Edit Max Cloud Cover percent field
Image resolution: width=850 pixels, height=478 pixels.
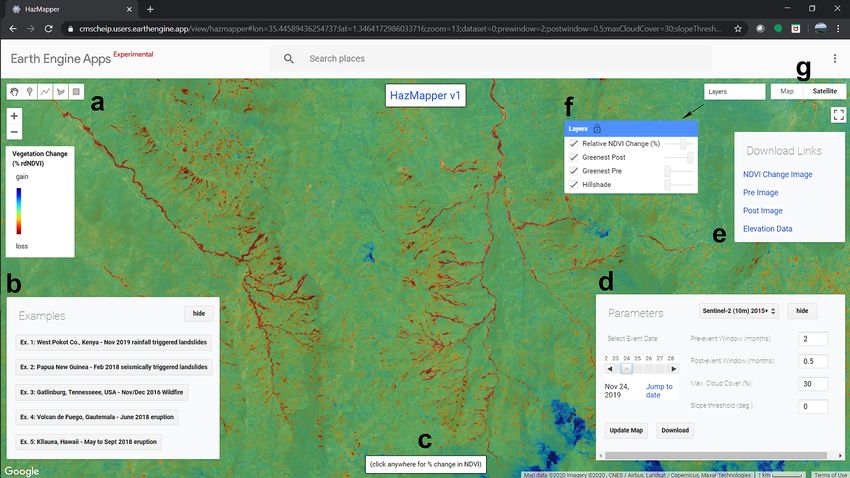pyautogui.click(x=813, y=384)
